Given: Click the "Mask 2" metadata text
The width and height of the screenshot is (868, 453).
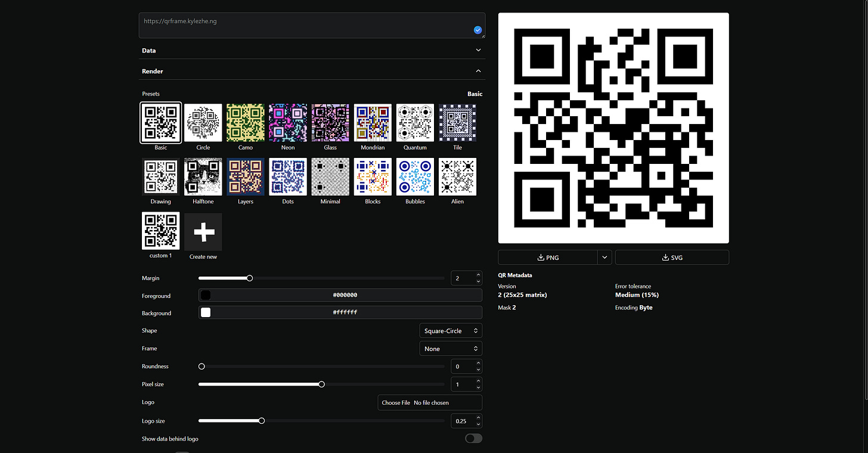Looking at the screenshot, I should coord(507,308).
